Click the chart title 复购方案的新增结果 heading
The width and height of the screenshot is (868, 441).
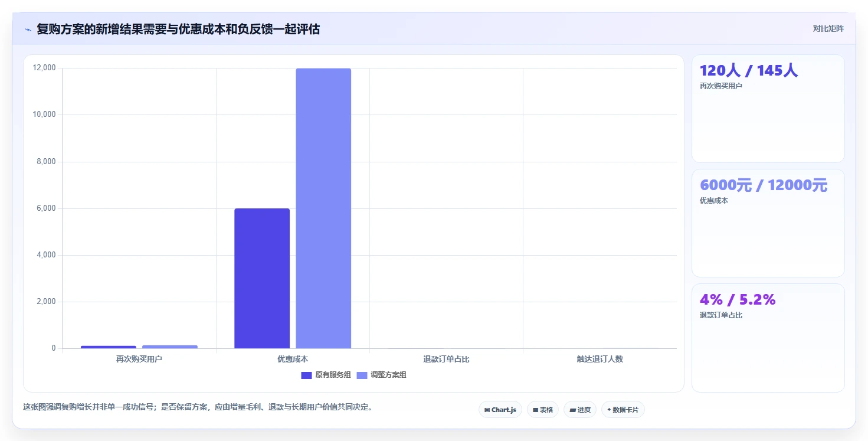pyautogui.click(x=178, y=29)
